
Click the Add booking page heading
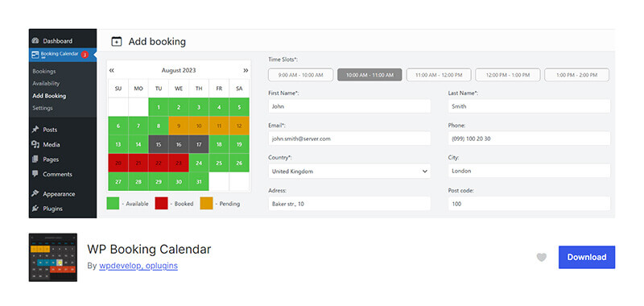(x=157, y=42)
